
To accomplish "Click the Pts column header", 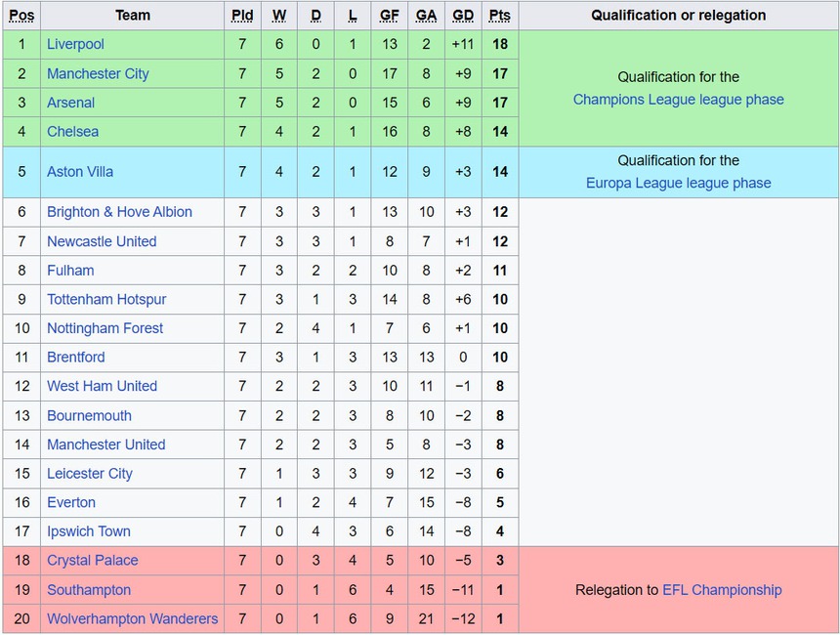I will [500, 16].
